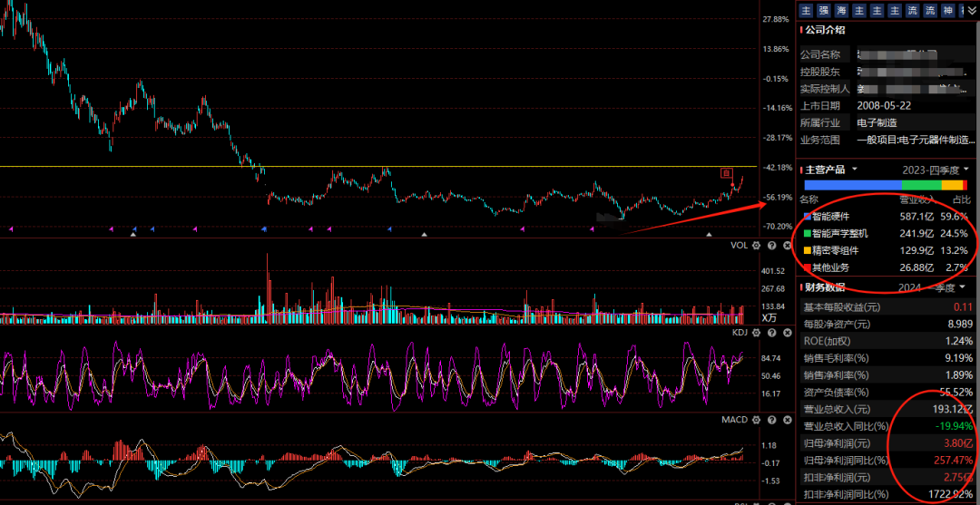Click the 上市日期 value 2008-05-22
This screenshot has height=505, width=980.
[884, 106]
